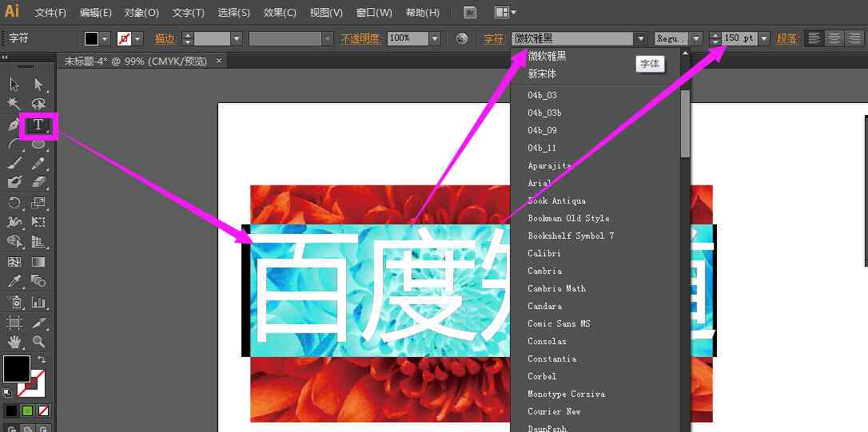The width and height of the screenshot is (868, 432).
Task: Click the 不透明度 transparency link
Action: point(360,38)
